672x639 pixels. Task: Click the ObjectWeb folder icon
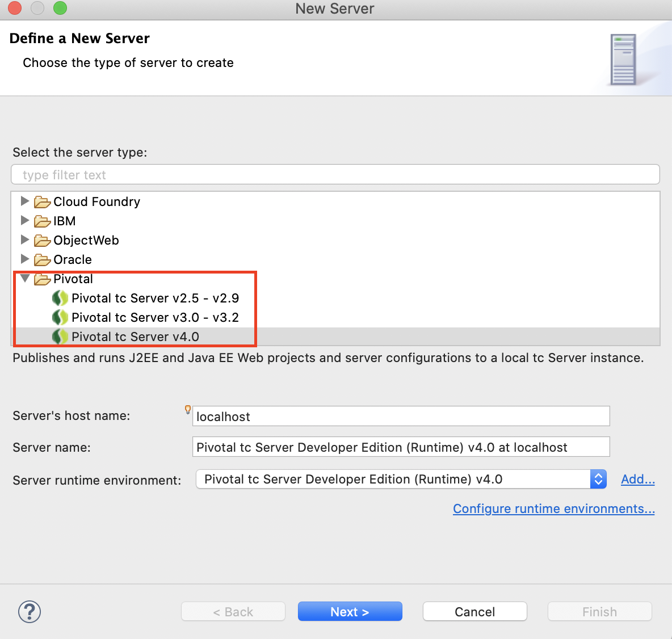pyautogui.click(x=42, y=240)
